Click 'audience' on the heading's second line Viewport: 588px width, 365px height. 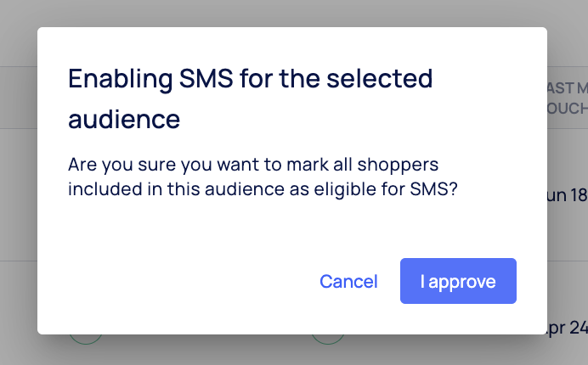pos(124,119)
